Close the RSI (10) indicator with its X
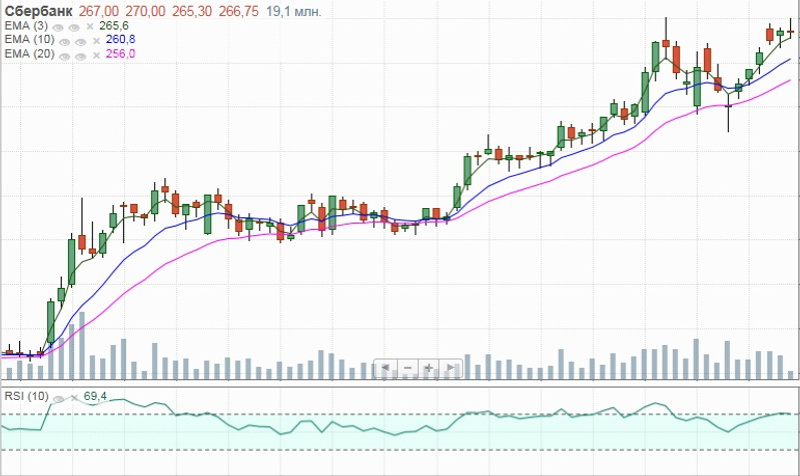Image resolution: width=800 pixels, height=476 pixels. pyautogui.click(x=73, y=397)
